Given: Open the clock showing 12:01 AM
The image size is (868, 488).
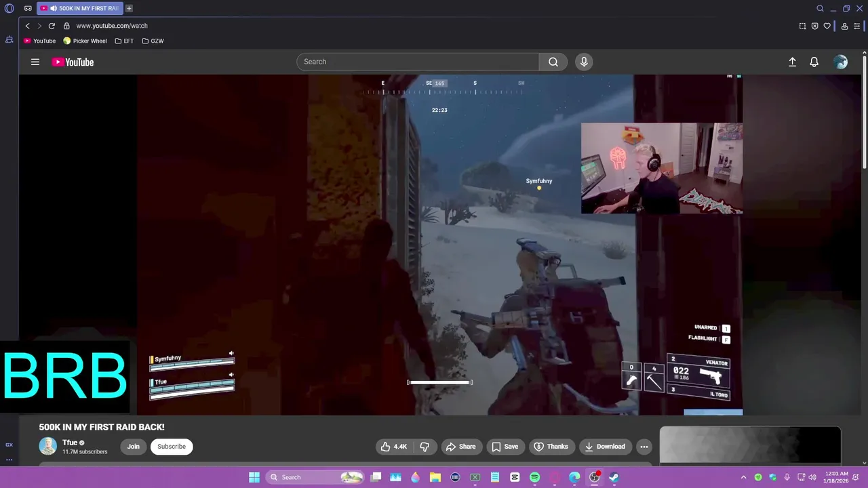Looking at the screenshot, I should 835,477.
